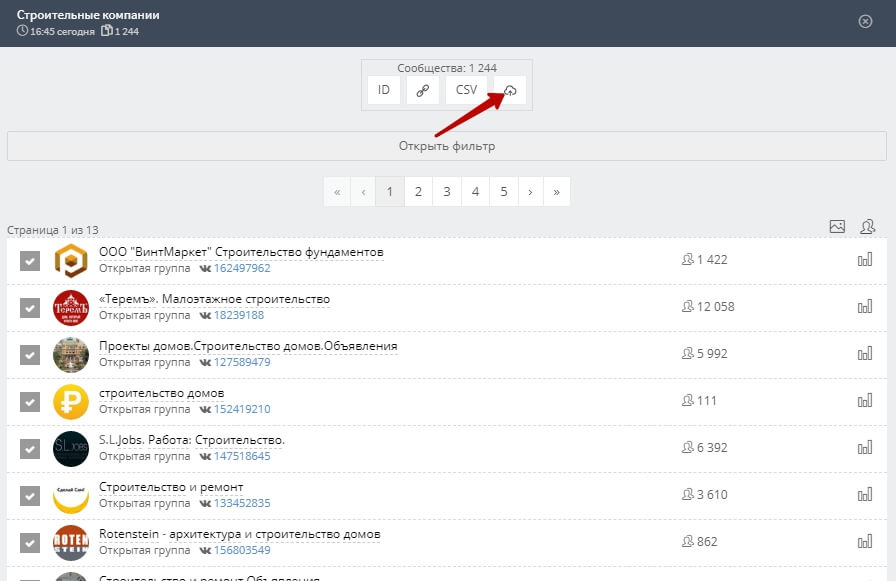This screenshot has height=581, width=896.
Task: Select page 5 in pagination
Action: 504,191
